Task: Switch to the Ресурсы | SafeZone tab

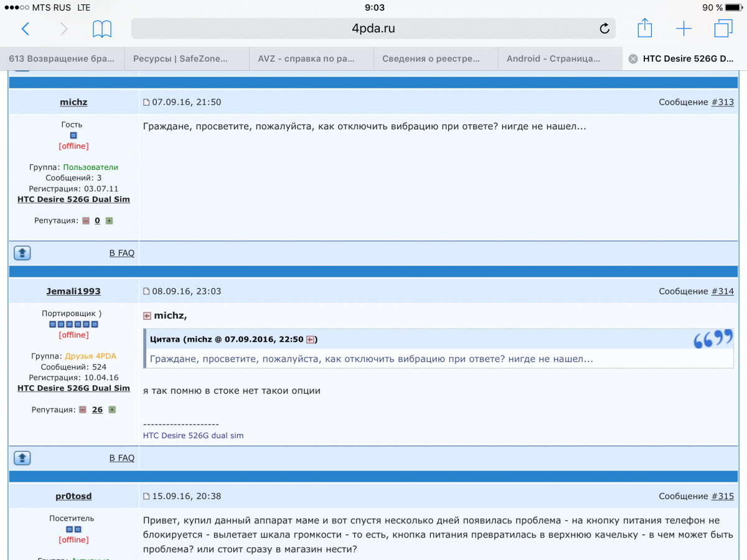Action: coord(187,58)
